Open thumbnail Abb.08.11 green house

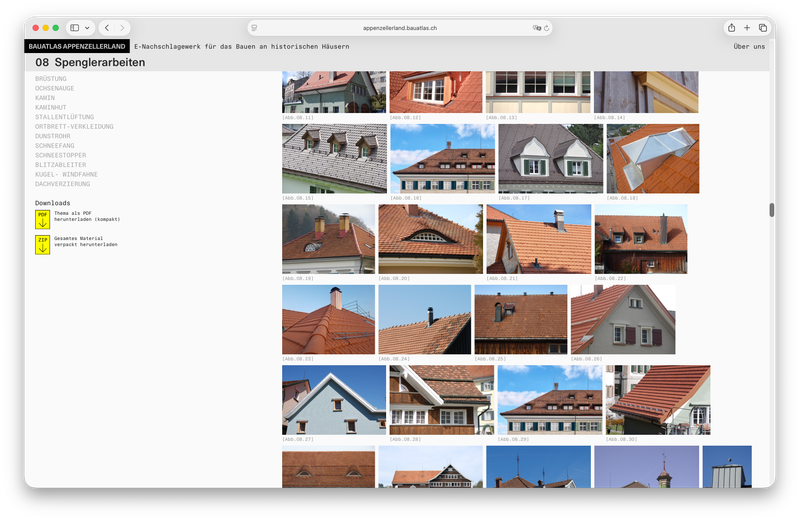(x=334, y=92)
